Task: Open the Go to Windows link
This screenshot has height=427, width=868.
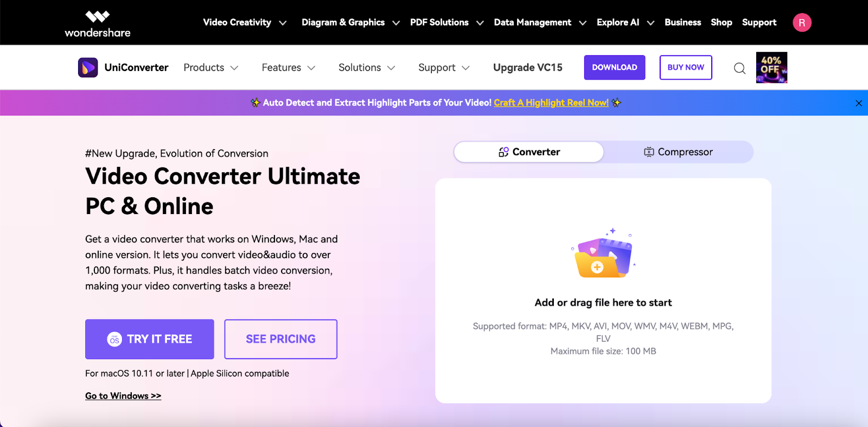Action: coord(123,396)
